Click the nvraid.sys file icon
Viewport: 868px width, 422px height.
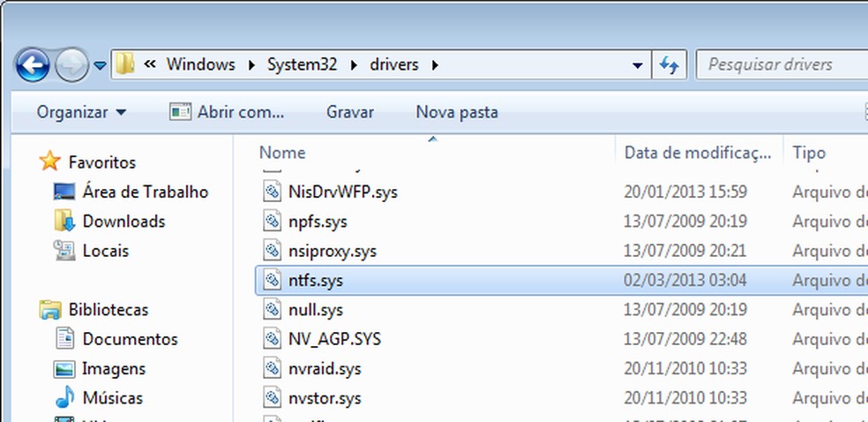(x=272, y=368)
